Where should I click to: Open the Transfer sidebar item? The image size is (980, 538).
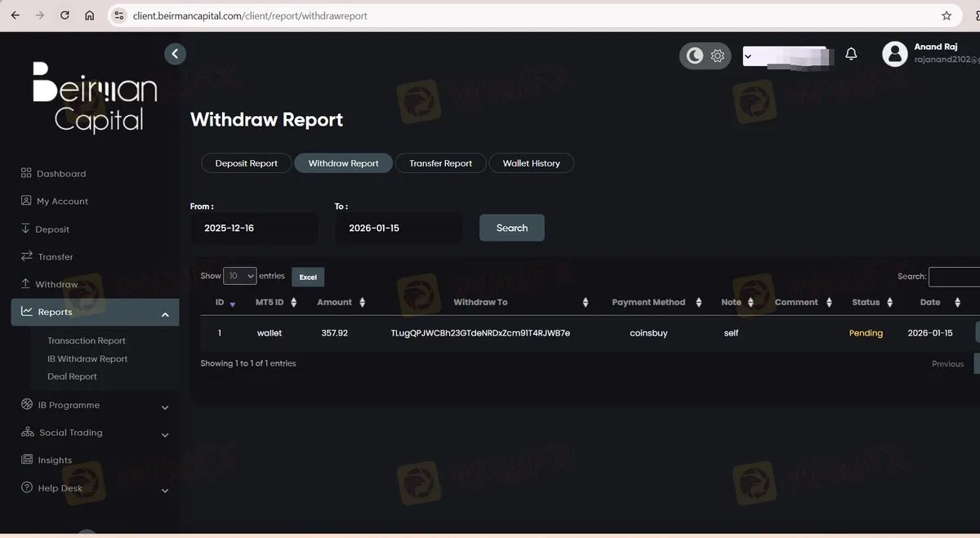tap(47, 256)
